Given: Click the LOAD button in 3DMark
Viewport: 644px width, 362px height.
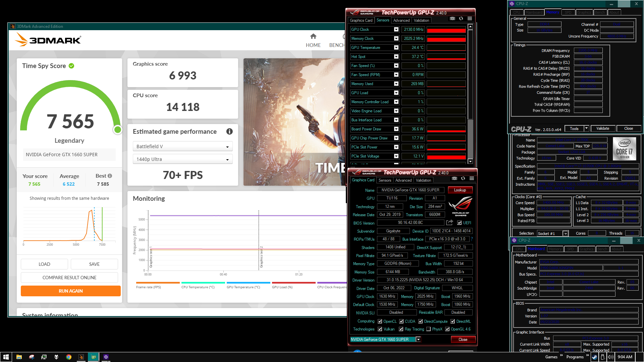Looking at the screenshot, I should [44, 264].
